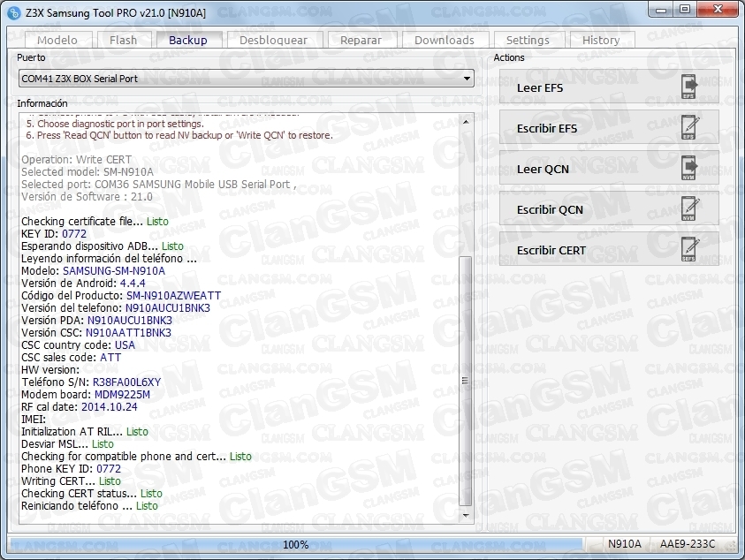
Task: Switch to the Flash tab
Action: point(124,40)
